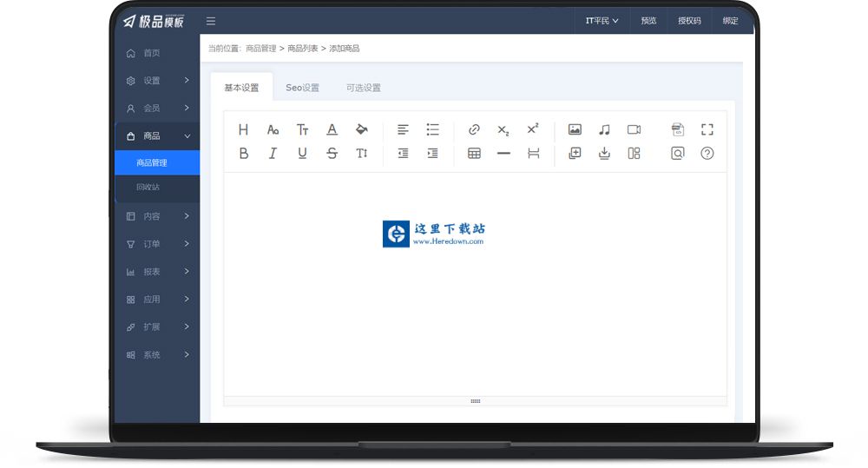Image resolution: width=868 pixels, height=468 pixels.
Task: Apply italic formatting in editor toolbar
Action: [273, 153]
